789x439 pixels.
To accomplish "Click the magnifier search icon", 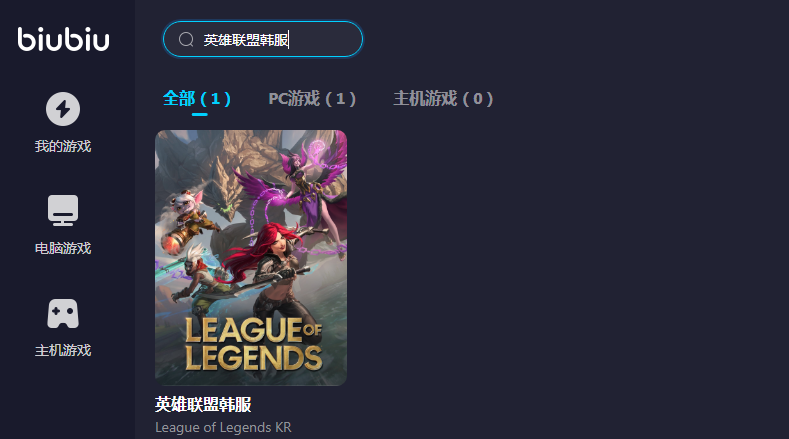I will pyautogui.click(x=186, y=39).
